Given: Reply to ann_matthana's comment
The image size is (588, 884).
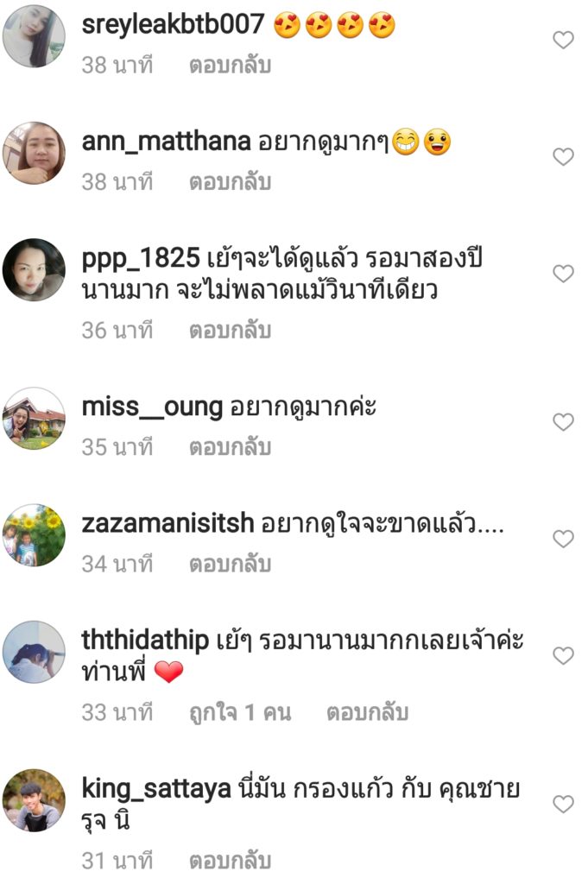Looking at the screenshot, I should tap(230, 182).
